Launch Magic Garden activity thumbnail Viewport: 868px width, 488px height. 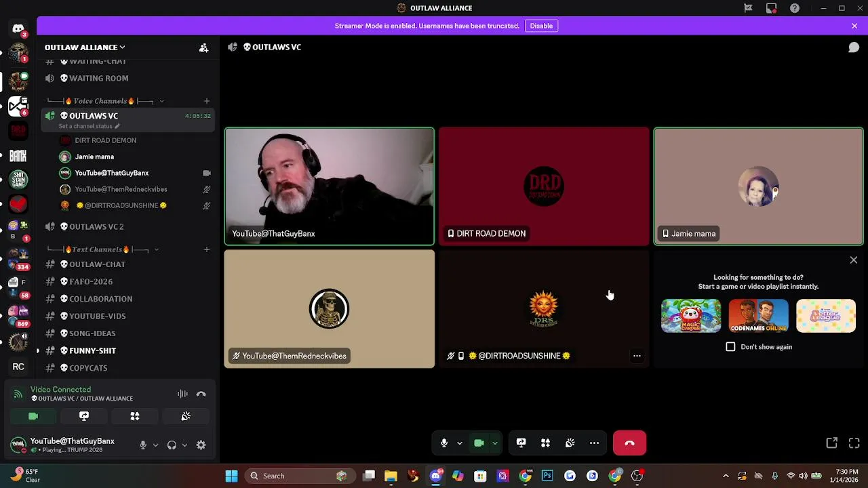pos(691,316)
